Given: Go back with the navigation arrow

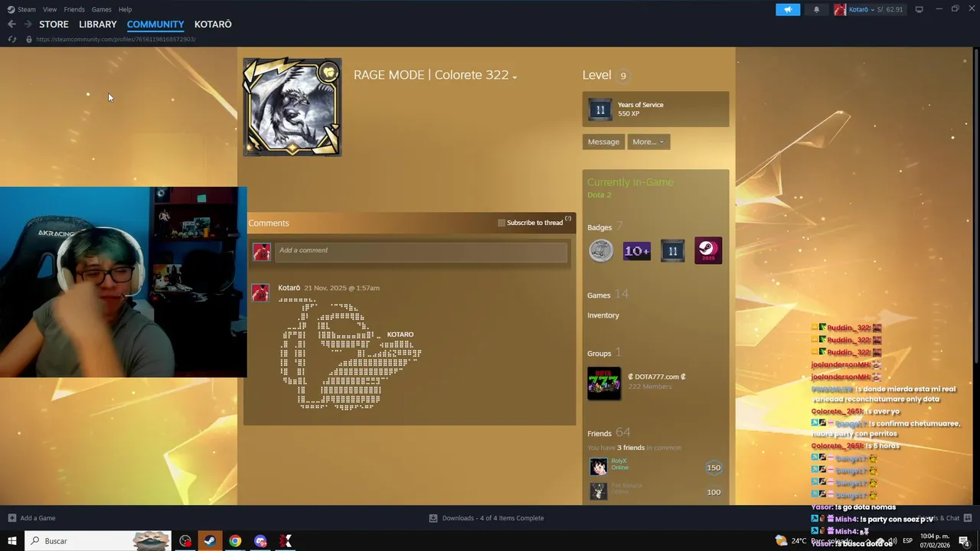Looking at the screenshot, I should click(11, 24).
